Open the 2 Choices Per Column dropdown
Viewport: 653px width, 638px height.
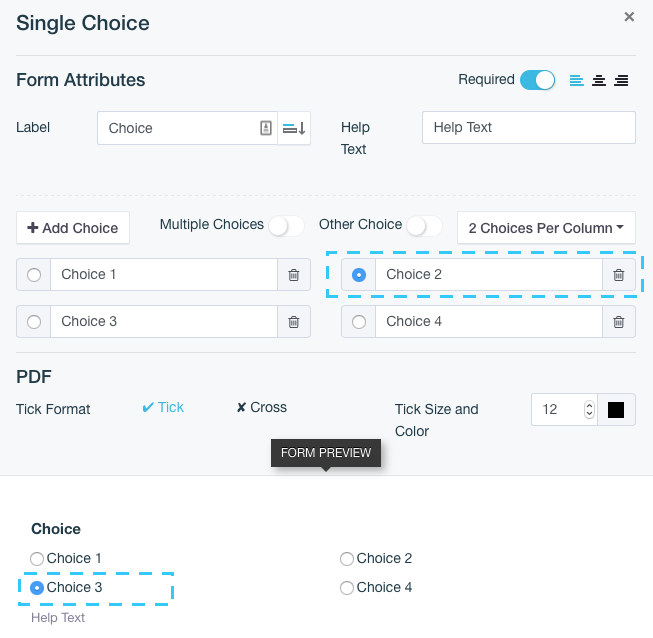(546, 228)
